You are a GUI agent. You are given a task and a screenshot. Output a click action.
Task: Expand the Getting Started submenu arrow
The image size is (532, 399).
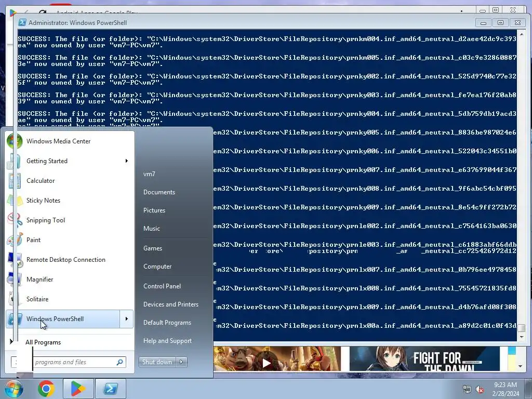point(127,161)
